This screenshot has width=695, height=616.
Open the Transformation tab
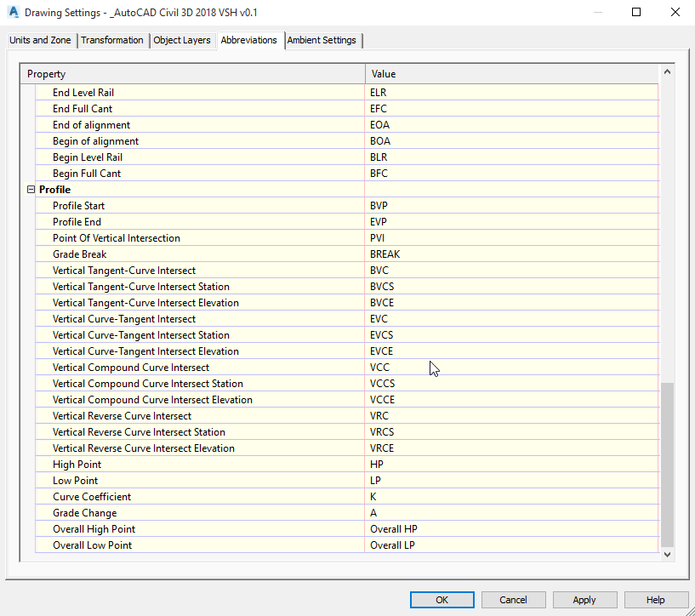111,40
